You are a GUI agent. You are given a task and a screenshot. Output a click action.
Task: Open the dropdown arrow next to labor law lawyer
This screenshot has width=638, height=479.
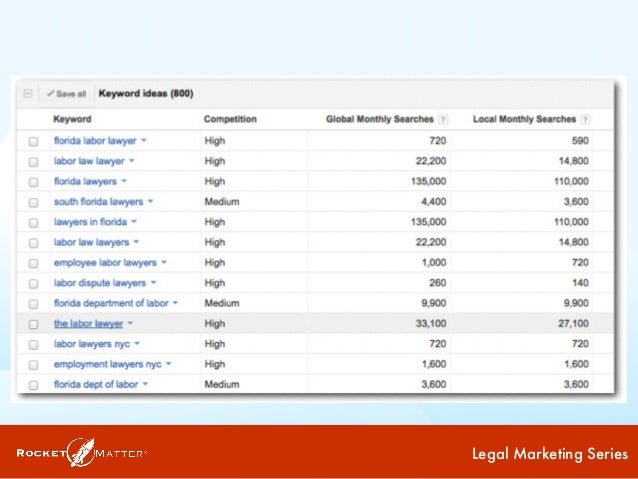tap(131, 161)
